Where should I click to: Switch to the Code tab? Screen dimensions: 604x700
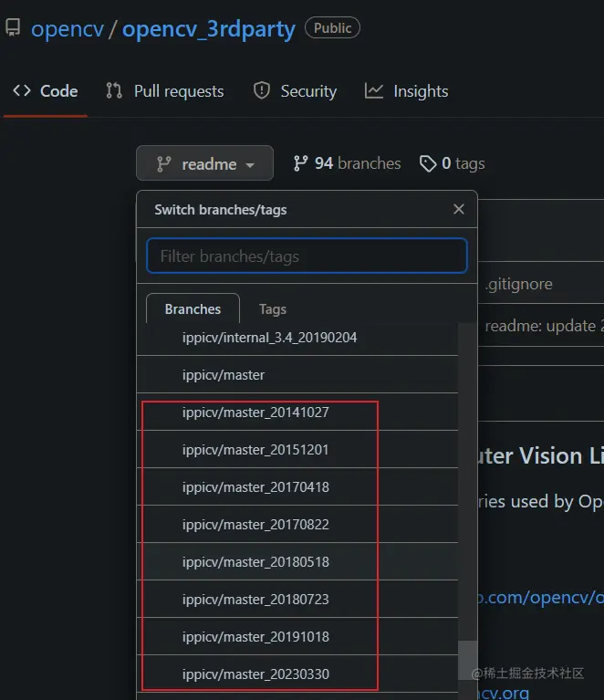(46, 91)
